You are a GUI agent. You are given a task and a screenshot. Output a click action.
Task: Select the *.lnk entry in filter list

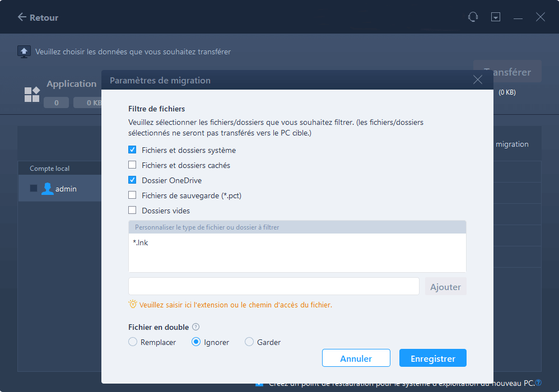tap(141, 242)
